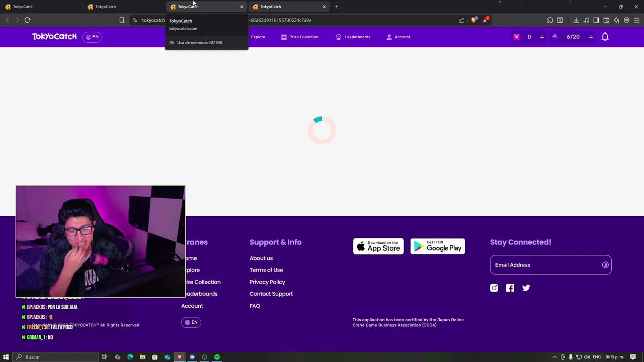644x362 pixels.
Task: Open the footer EN language selector
Action: pos(191,322)
